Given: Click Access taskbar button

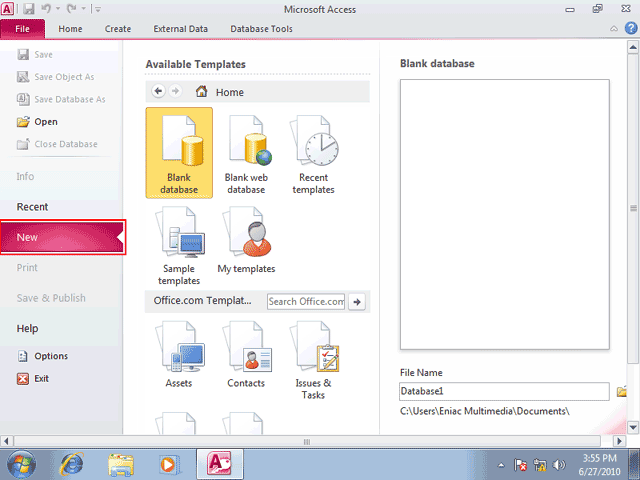Looking at the screenshot, I should (220, 464).
